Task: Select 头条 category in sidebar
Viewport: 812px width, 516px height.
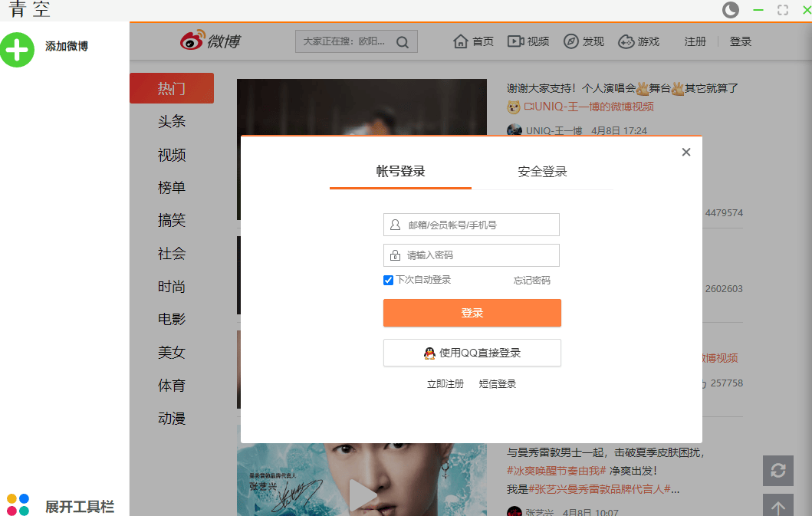Action: click(172, 121)
